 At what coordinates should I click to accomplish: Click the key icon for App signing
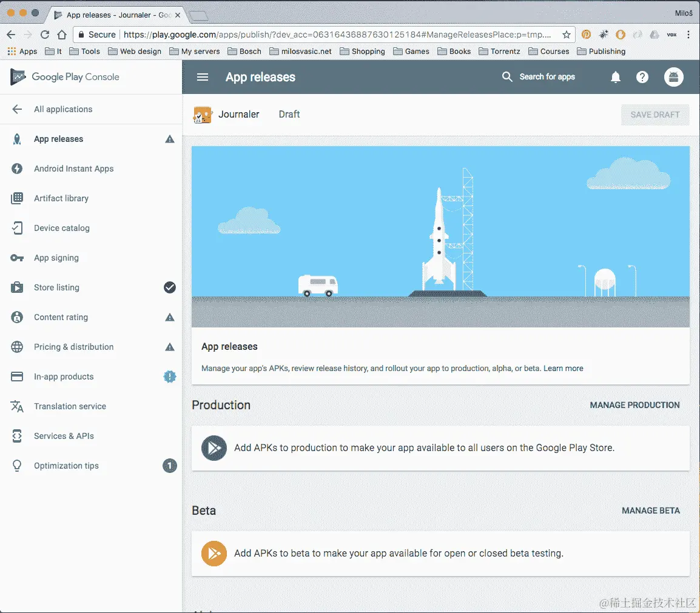click(x=17, y=258)
